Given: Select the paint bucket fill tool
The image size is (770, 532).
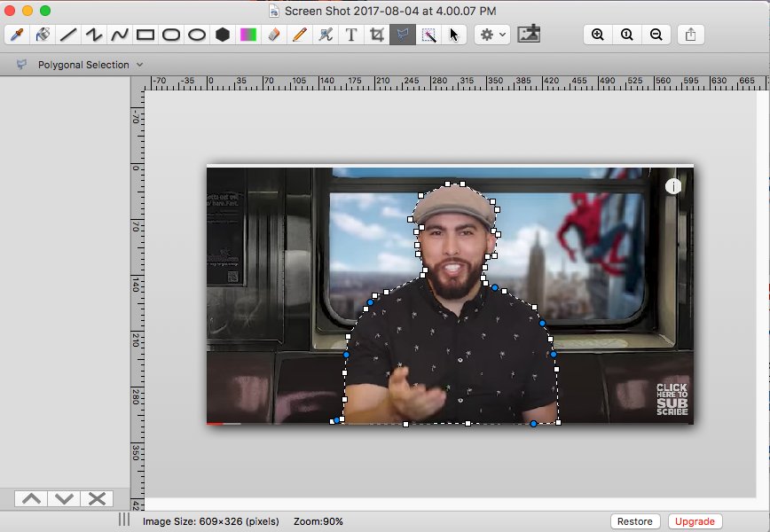Looking at the screenshot, I should point(43,35).
